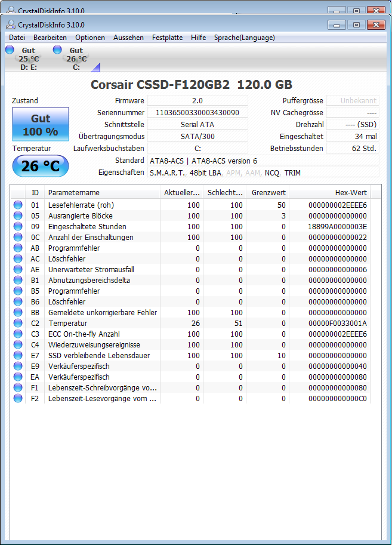The width and height of the screenshot is (392, 545).
Task: Click the Seriennummer value field
Action: point(197,113)
